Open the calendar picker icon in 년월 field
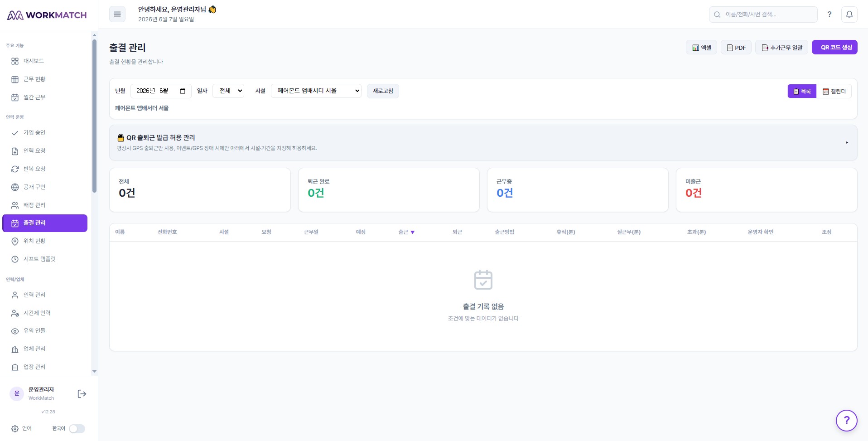The width and height of the screenshot is (868, 441). pos(183,91)
